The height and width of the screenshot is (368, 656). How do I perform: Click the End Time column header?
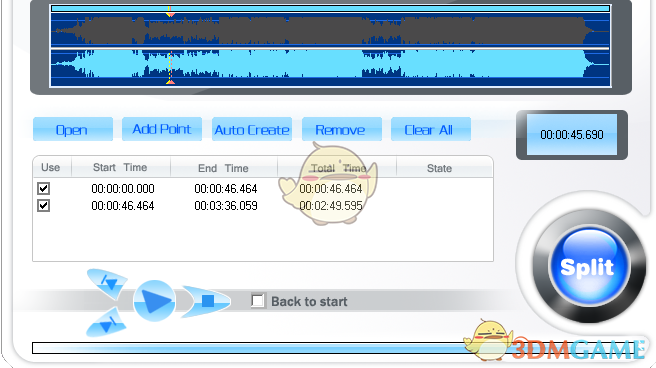(224, 168)
